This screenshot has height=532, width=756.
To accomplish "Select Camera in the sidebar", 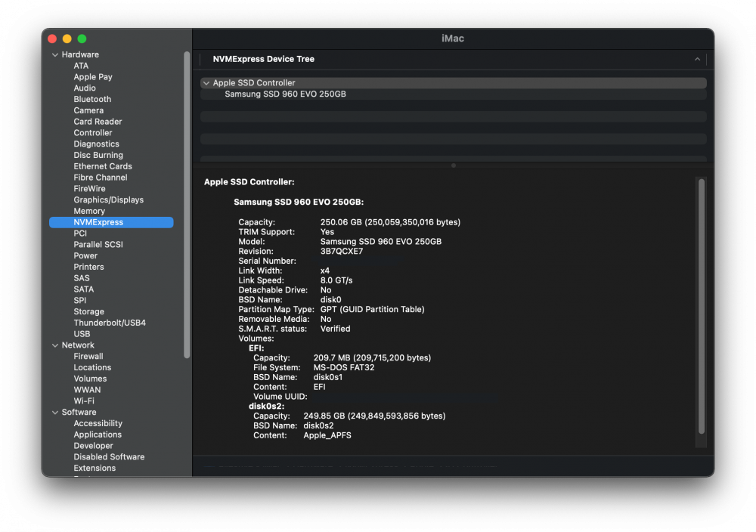I will [88, 110].
